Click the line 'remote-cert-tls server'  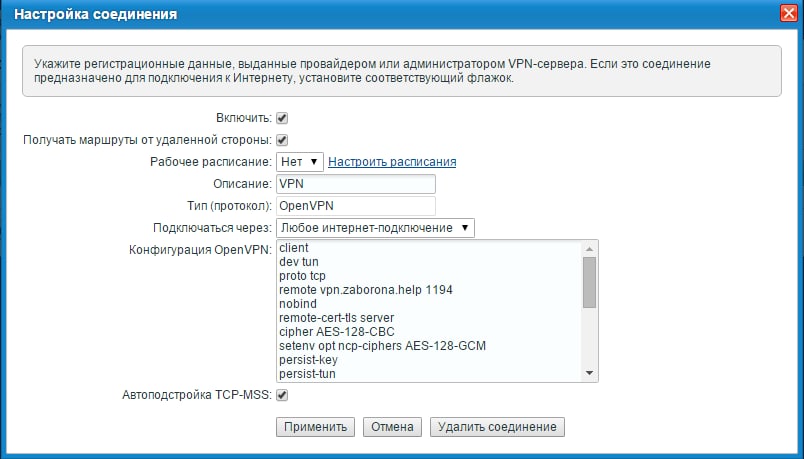pos(336,317)
